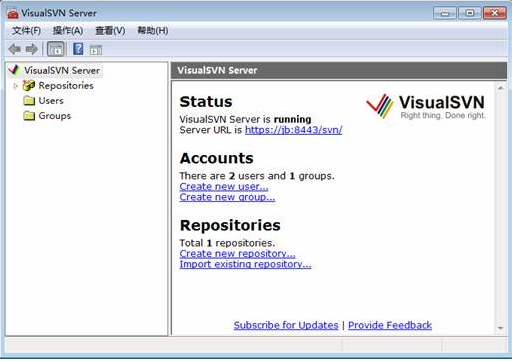Click the Create new repository link
This screenshot has height=361, width=512.
click(237, 254)
